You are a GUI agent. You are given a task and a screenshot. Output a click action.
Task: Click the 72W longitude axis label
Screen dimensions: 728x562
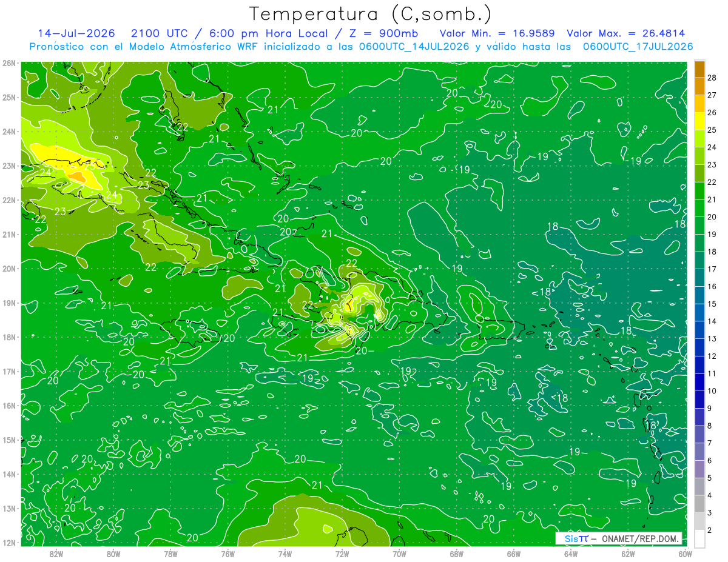coord(342,554)
